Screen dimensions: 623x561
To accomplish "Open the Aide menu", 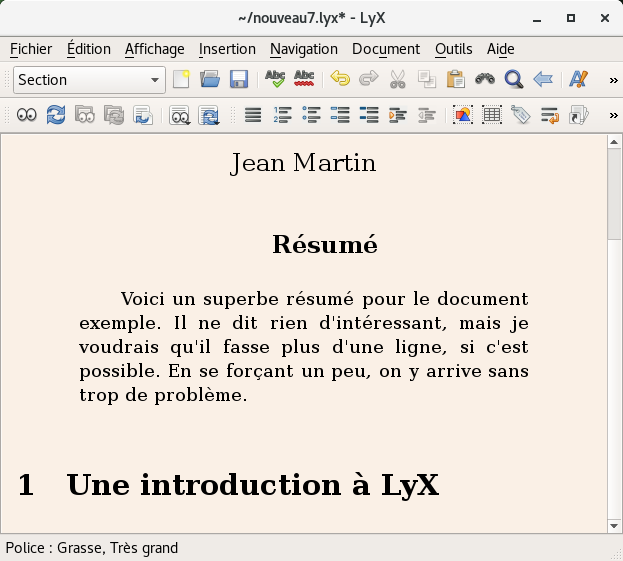I will click(501, 49).
